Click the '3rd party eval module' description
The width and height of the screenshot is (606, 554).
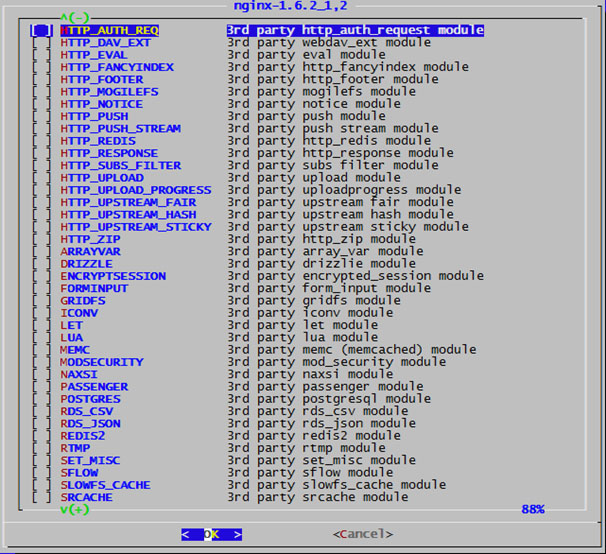tap(306, 55)
